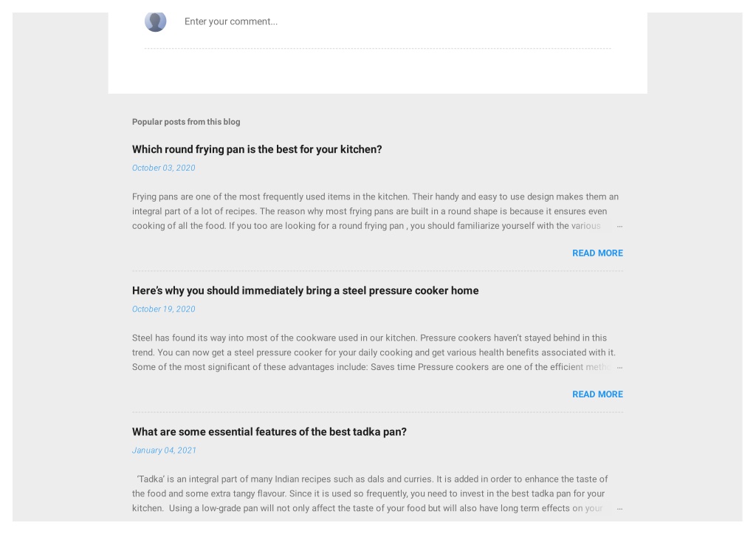Image resolution: width=756 pixels, height=534 pixels.
Task: Click READ MORE under frying pan post
Action: pos(597,253)
